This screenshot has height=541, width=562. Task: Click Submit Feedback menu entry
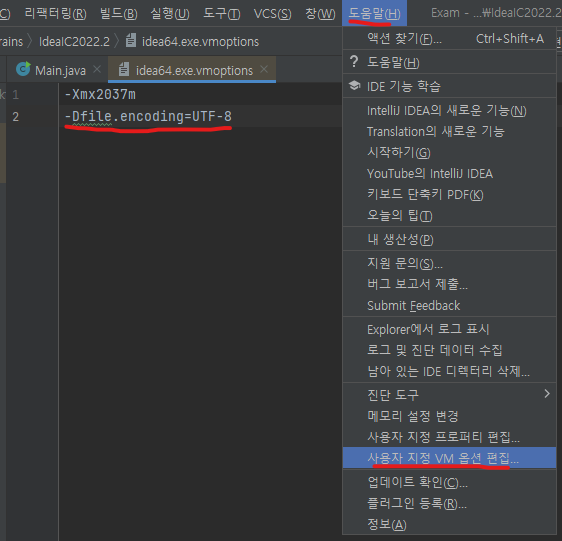tap(449, 305)
